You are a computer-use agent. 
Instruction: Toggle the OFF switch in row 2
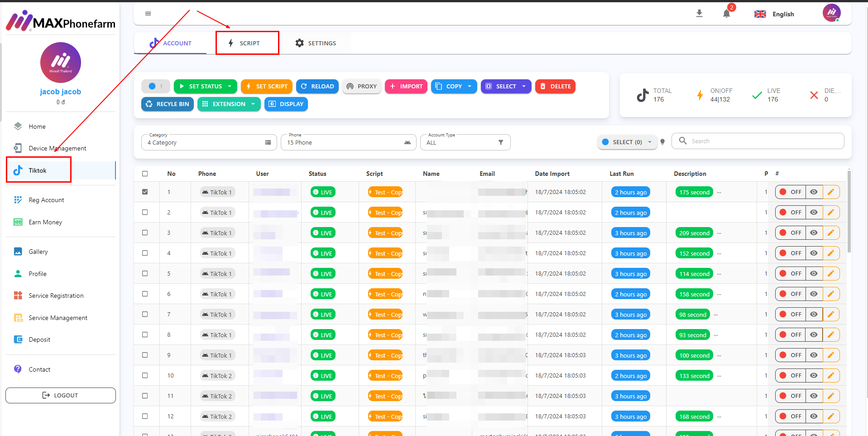pos(791,212)
